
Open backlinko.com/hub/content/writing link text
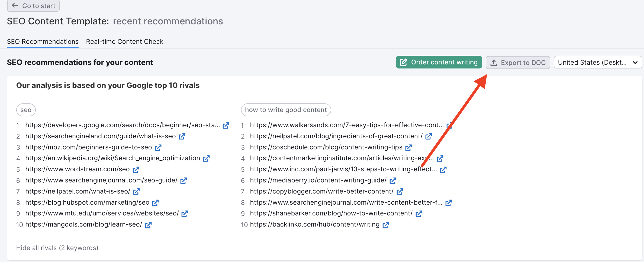coord(315,224)
